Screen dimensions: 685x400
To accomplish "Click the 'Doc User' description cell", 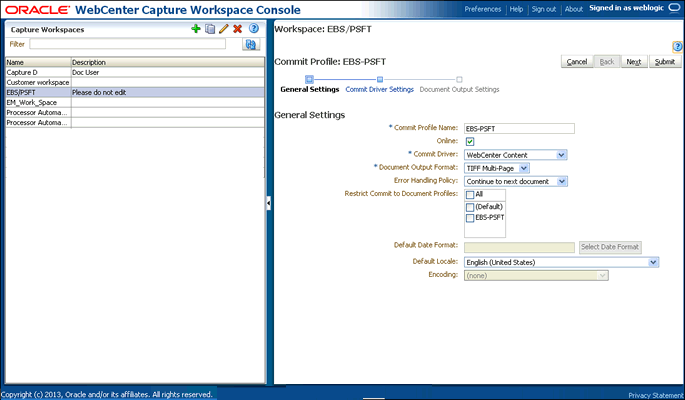I will point(167,72).
